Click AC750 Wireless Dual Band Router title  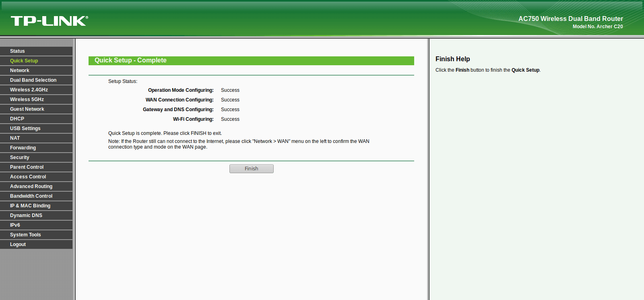click(x=571, y=19)
